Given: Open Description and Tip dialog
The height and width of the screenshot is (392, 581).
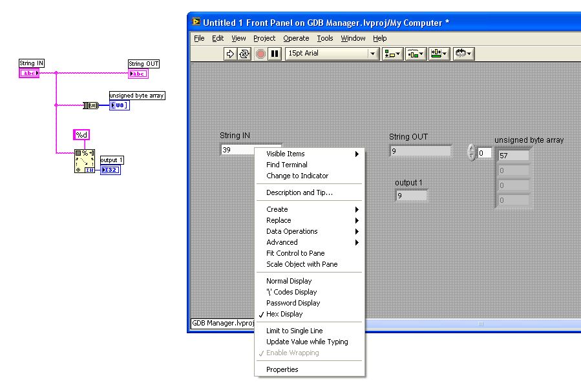Looking at the screenshot, I should click(310, 192).
